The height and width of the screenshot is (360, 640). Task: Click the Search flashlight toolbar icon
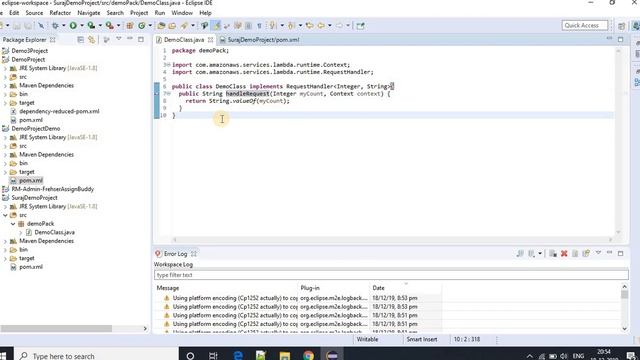(184, 26)
